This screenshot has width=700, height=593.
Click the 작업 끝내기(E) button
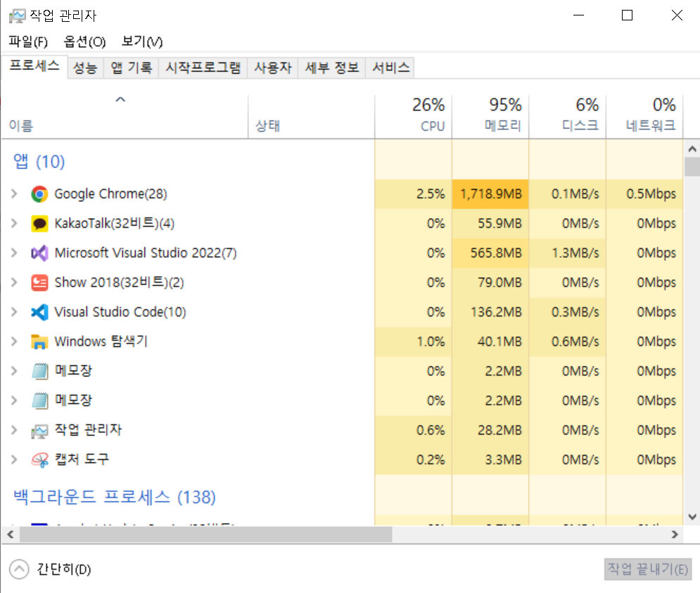click(648, 569)
